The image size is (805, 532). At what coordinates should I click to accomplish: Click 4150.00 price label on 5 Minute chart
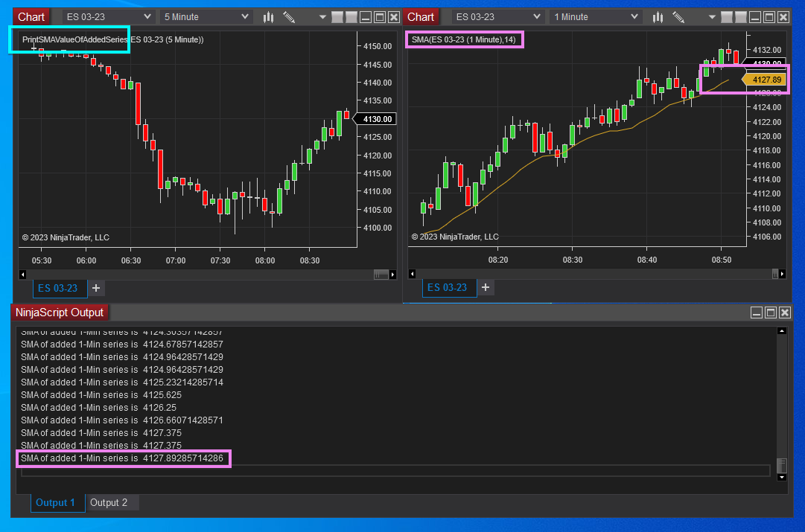[x=378, y=46]
